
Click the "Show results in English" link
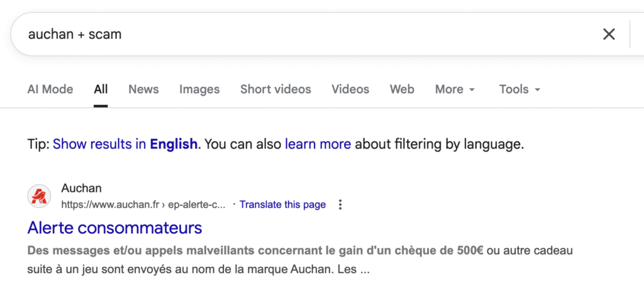[125, 144]
